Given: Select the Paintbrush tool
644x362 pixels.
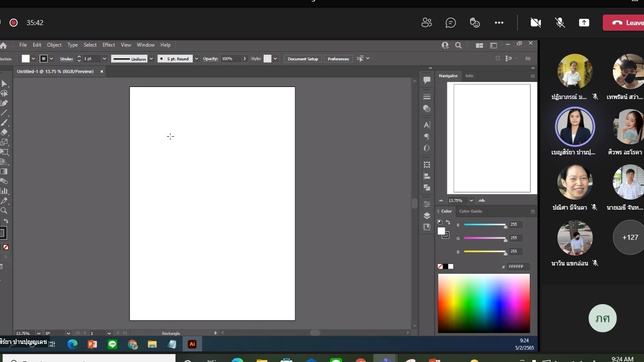Looking at the screenshot, I should pyautogui.click(x=4, y=123).
